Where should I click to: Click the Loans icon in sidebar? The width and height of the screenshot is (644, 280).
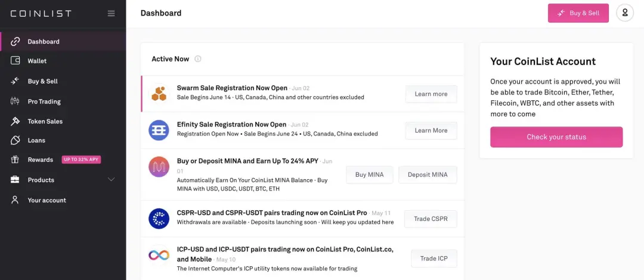click(15, 140)
